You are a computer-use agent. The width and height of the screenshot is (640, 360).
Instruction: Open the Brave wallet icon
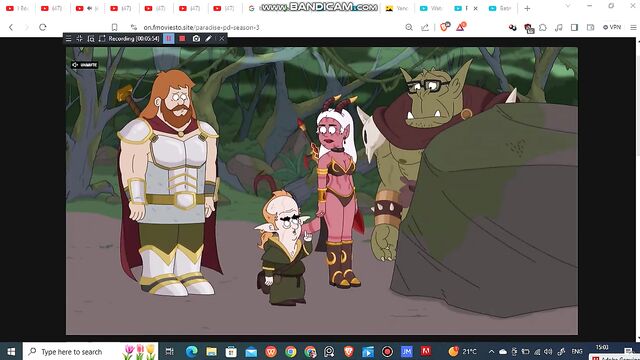click(x=590, y=27)
